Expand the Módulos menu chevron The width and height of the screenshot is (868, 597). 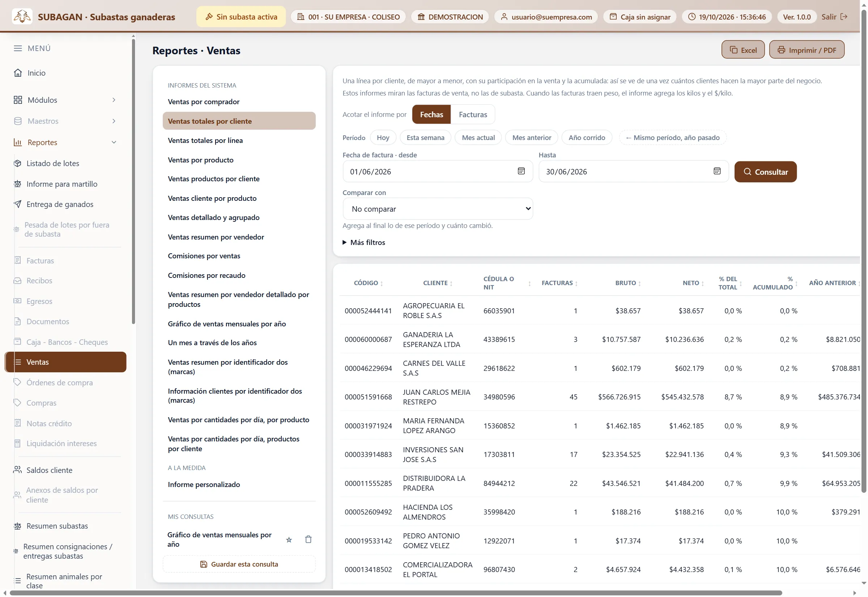[114, 100]
